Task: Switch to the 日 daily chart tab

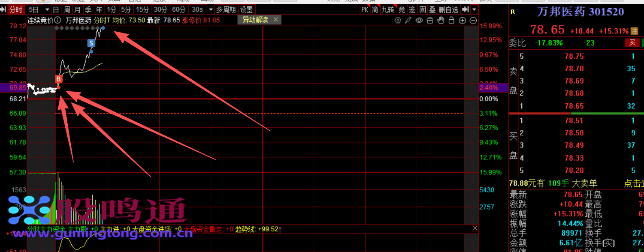Action: point(56,9)
